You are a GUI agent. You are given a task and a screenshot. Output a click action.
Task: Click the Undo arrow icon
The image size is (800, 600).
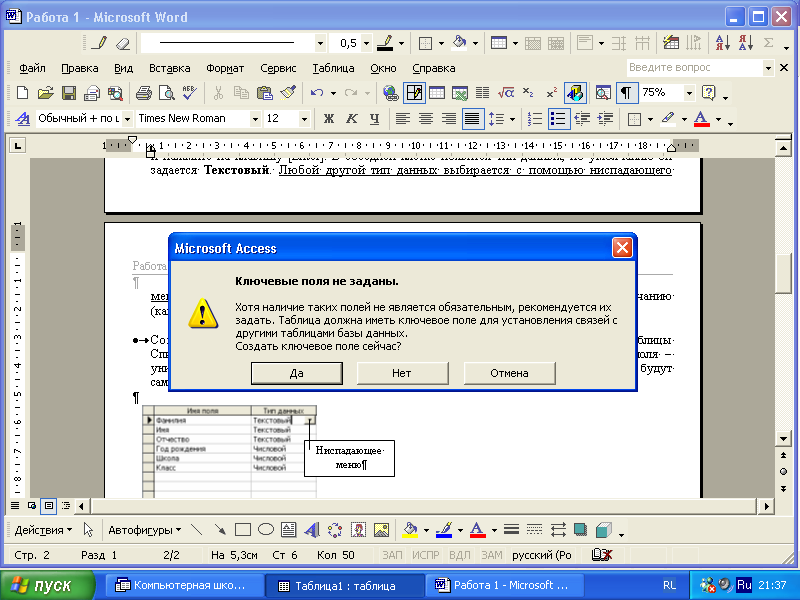(317, 93)
